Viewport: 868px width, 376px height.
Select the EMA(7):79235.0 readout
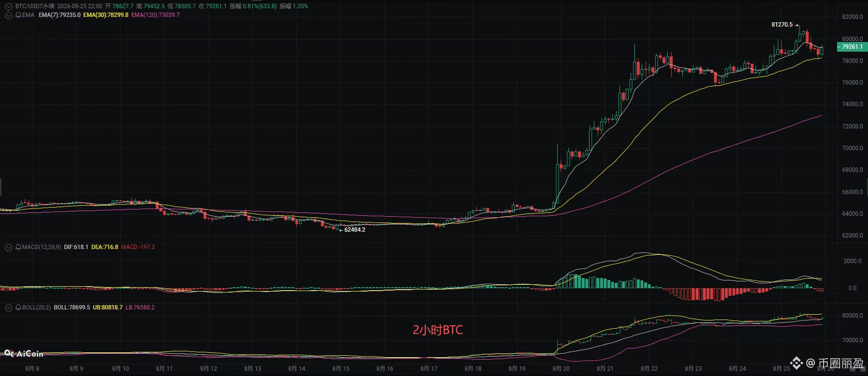point(59,15)
